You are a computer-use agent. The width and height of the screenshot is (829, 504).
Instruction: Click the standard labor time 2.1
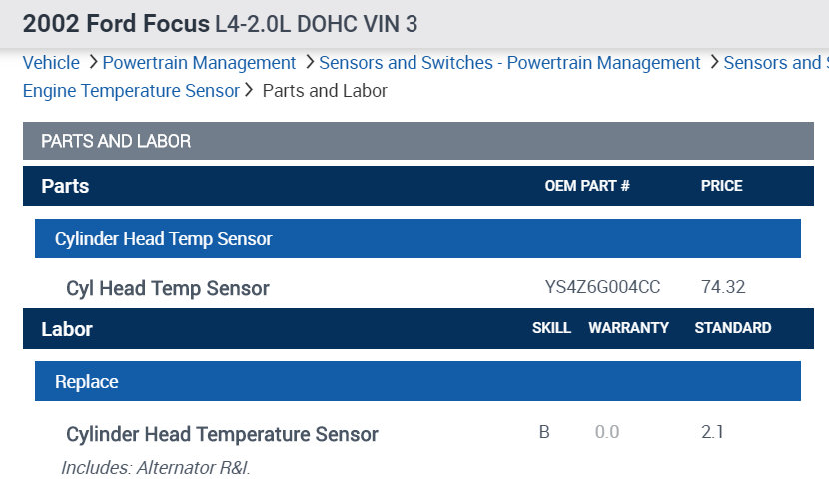(x=712, y=432)
